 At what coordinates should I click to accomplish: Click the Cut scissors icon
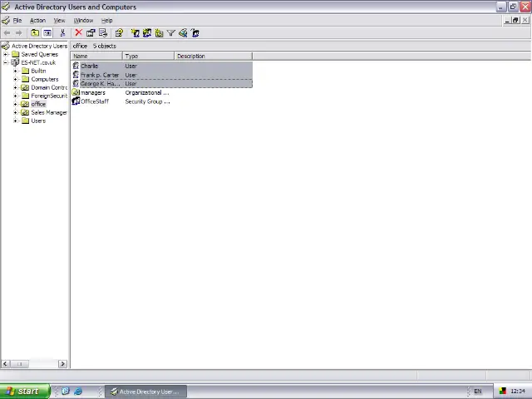point(62,33)
